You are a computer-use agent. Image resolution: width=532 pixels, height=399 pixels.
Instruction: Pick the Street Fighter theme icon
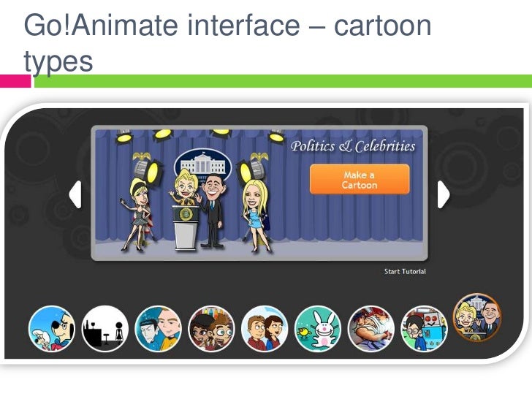pyautogui.click(x=370, y=328)
